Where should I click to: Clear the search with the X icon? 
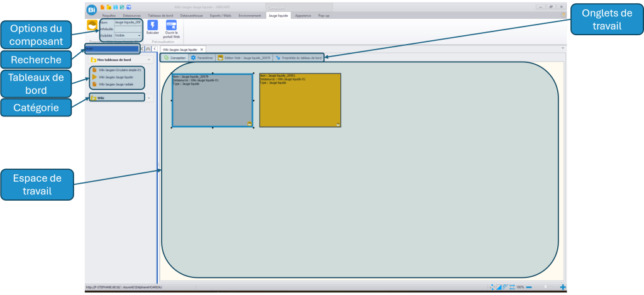[142, 48]
